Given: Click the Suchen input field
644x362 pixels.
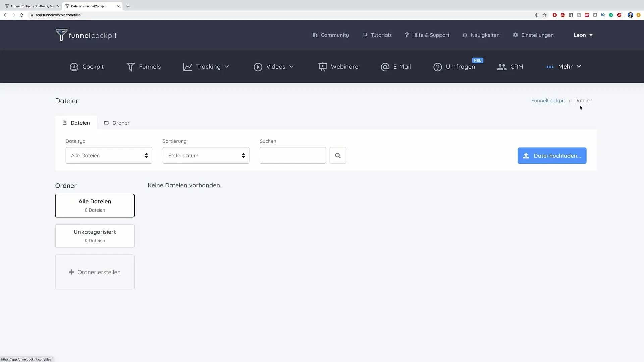Looking at the screenshot, I should 293,155.
